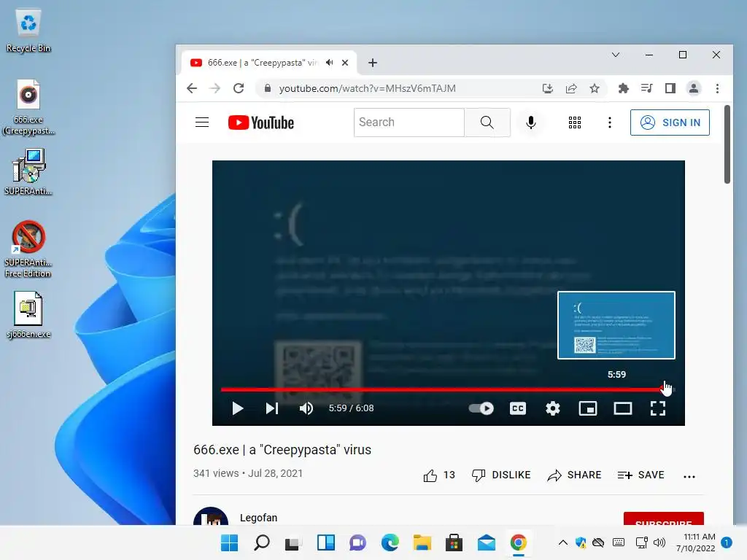Enable miniplayer mode
The width and height of the screenshot is (747, 560).
click(588, 408)
